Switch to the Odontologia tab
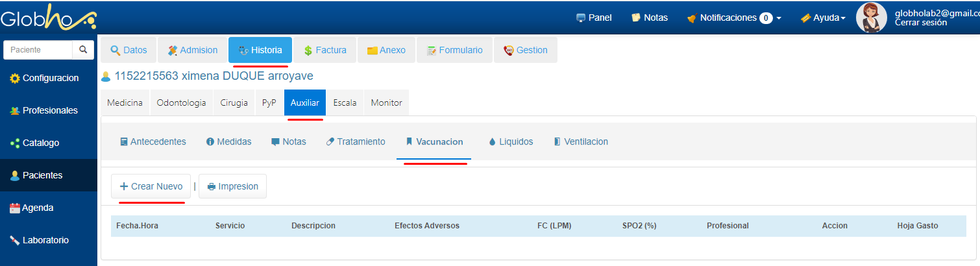Screen dimensions: 980x266 [x=181, y=103]
